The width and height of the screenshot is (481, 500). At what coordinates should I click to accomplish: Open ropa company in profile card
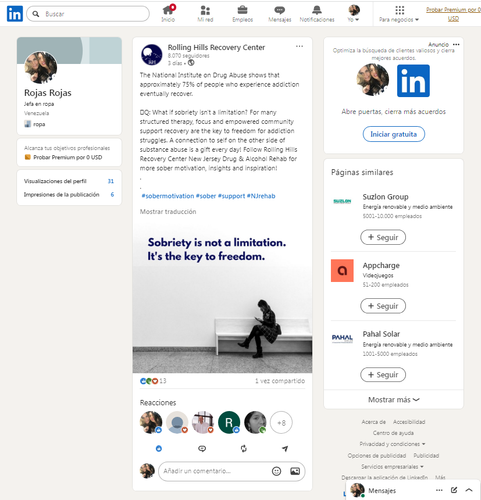(x=35, y=124)
